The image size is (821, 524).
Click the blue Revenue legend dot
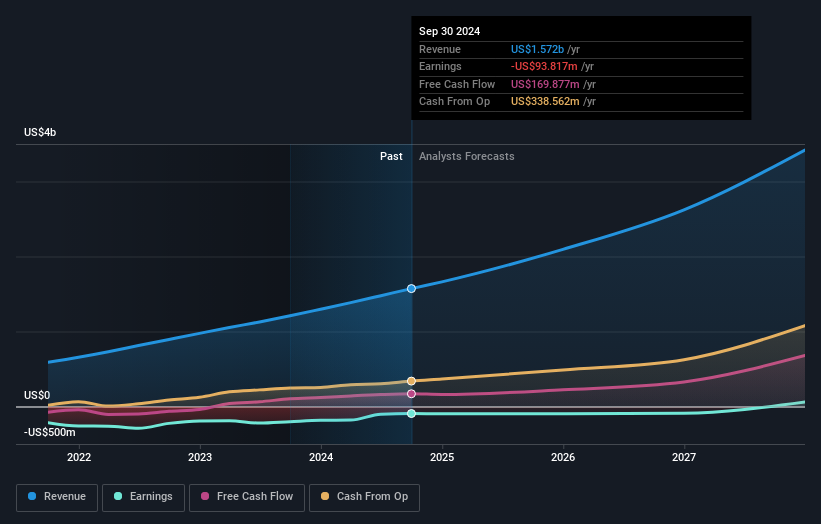click(32, 496)
